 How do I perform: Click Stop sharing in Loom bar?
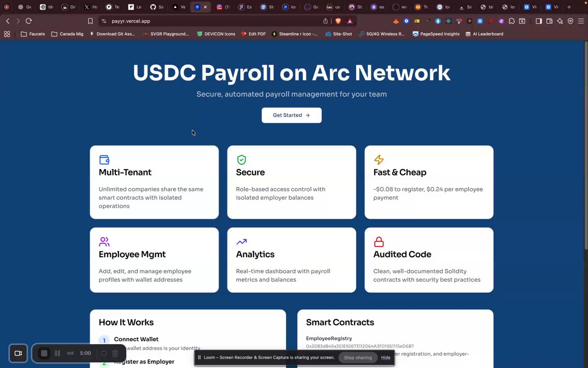[358, 357]
